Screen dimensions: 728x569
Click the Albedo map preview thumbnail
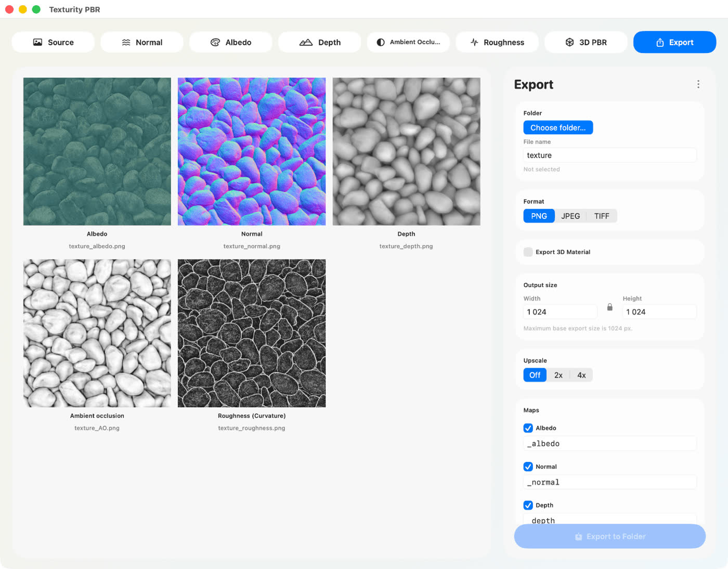point(97,151)
